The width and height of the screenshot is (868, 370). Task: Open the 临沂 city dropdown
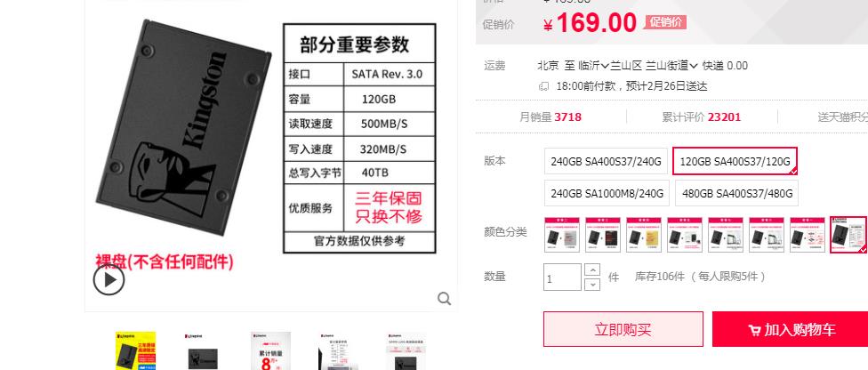(593, 66)
